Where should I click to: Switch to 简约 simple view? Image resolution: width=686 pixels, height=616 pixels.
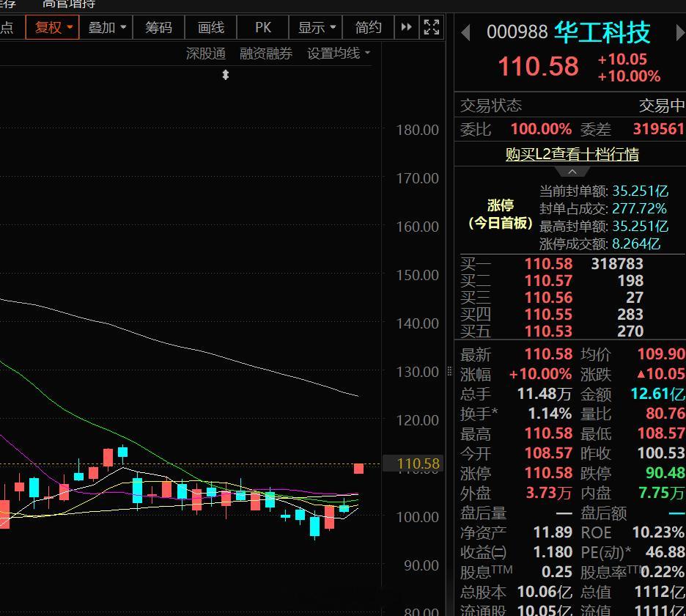click(x=368, y=28)
